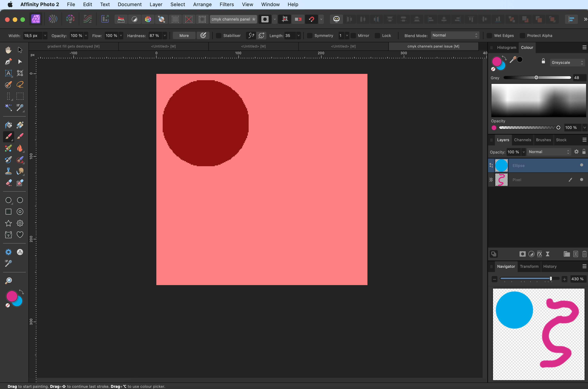Click the Auto White Balance toolbar icon
Screen dimensions: 588x389
[161, 19]
